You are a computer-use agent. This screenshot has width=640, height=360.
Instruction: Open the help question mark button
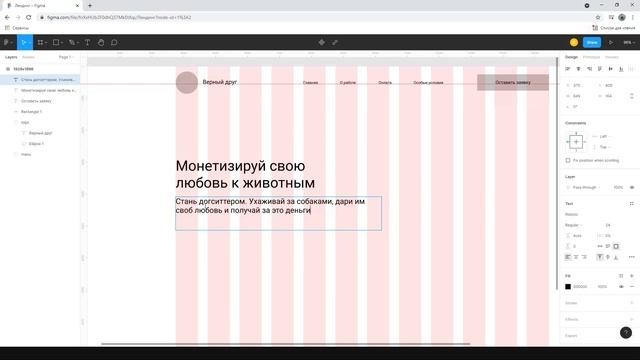tap(626, 333)
